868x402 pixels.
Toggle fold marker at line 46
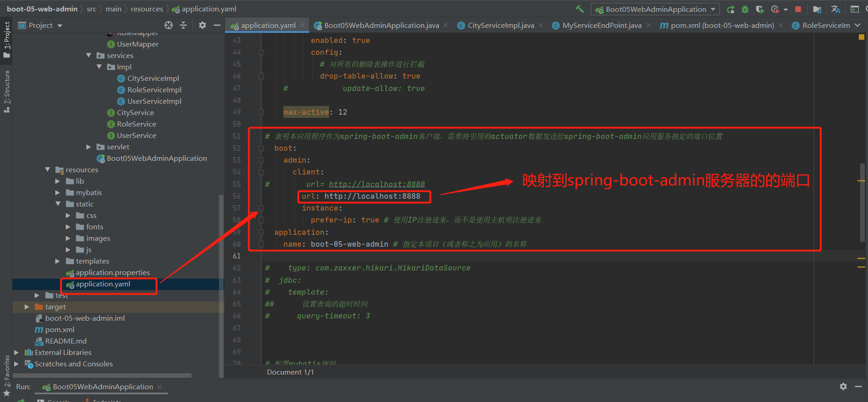click(x=261, y=76)
